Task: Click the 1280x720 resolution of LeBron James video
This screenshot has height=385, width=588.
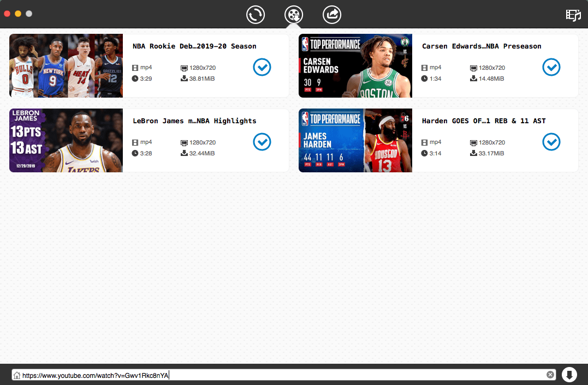Action: (x=203, y=142)
